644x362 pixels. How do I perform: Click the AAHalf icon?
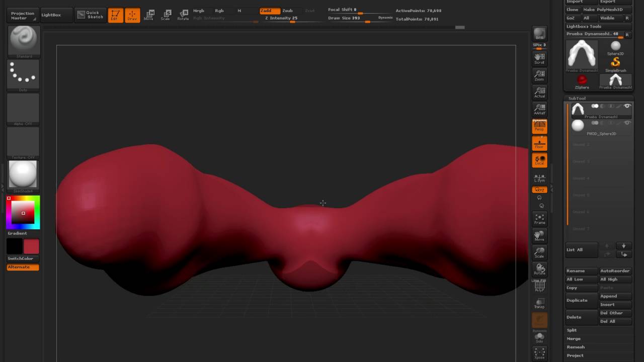click(539, 109)
